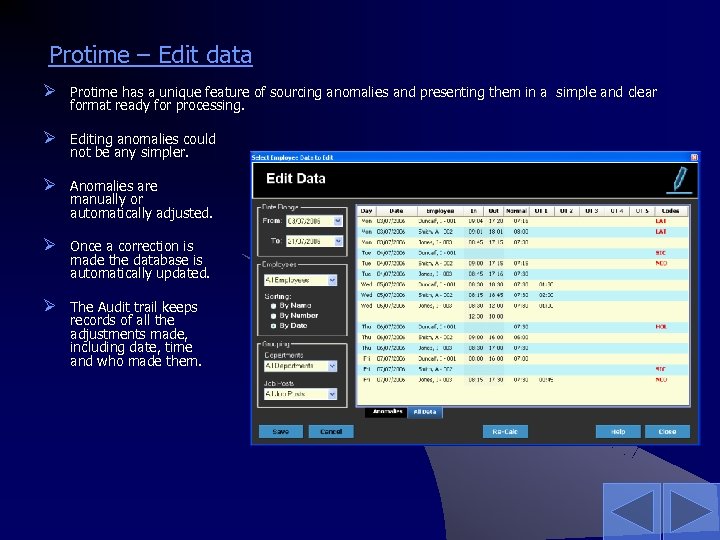Click the Close button at bottom right

667,432
